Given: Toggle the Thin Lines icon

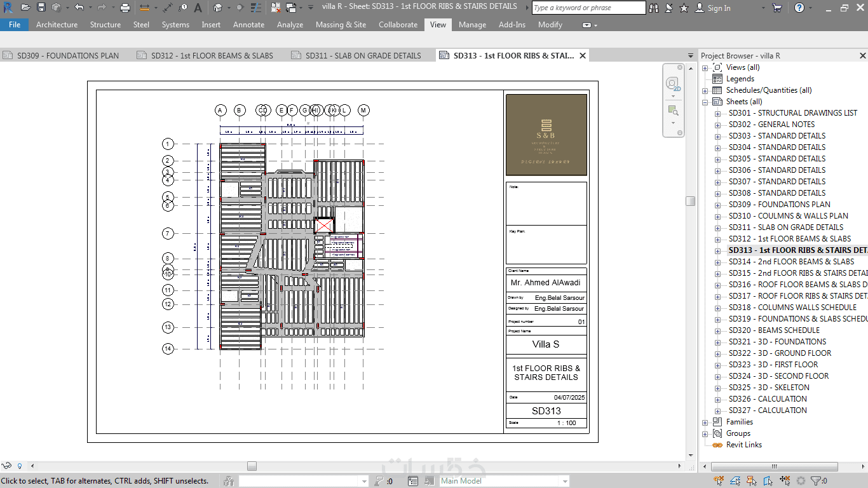Looking at the screenshot, I should 256,8.
